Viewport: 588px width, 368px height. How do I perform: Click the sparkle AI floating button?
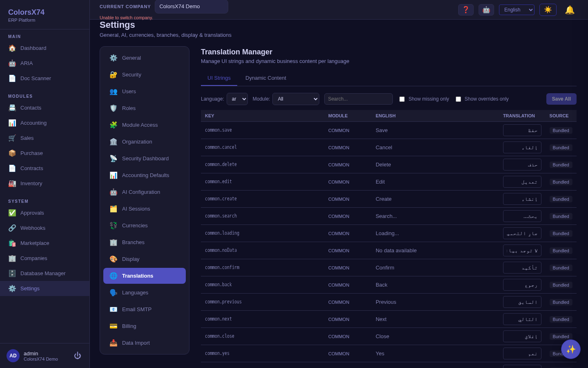[x=571, y=349]
